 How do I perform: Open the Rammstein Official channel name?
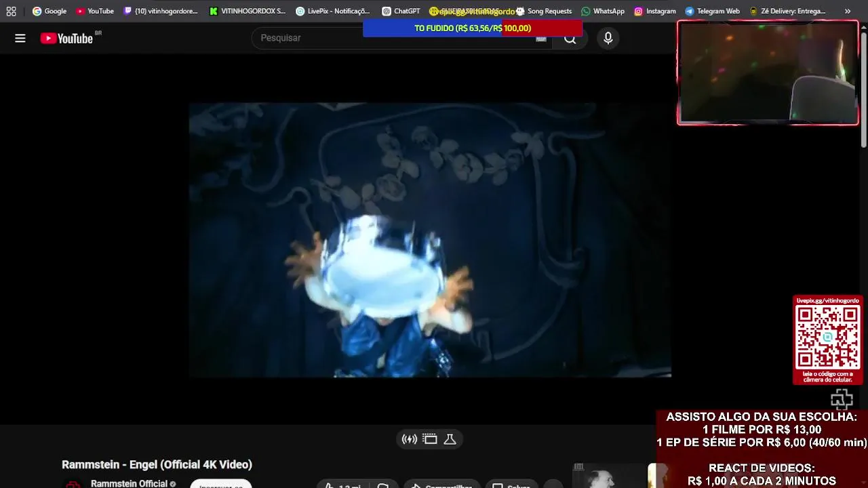point(129,483)
